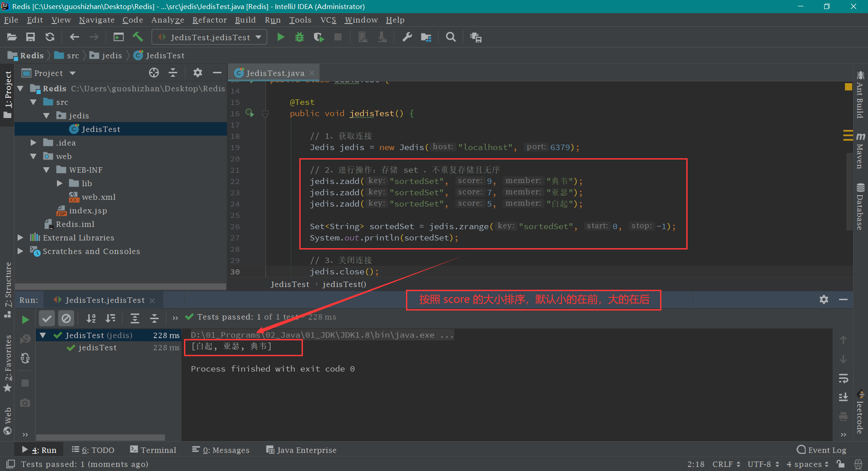Click the green Run button in the toolbar
The height and width of the screenshot is (471, 868).
(x=281, y=37)
